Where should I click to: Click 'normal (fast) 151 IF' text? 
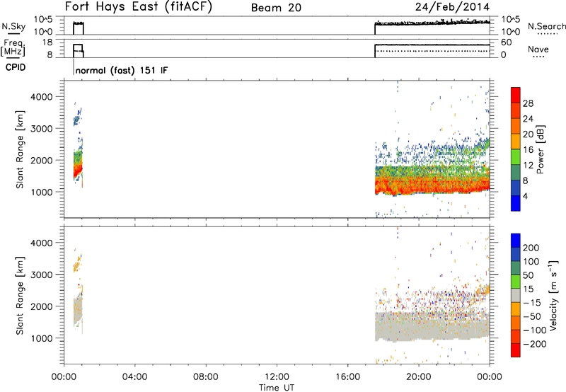click(x=122, y=70)
